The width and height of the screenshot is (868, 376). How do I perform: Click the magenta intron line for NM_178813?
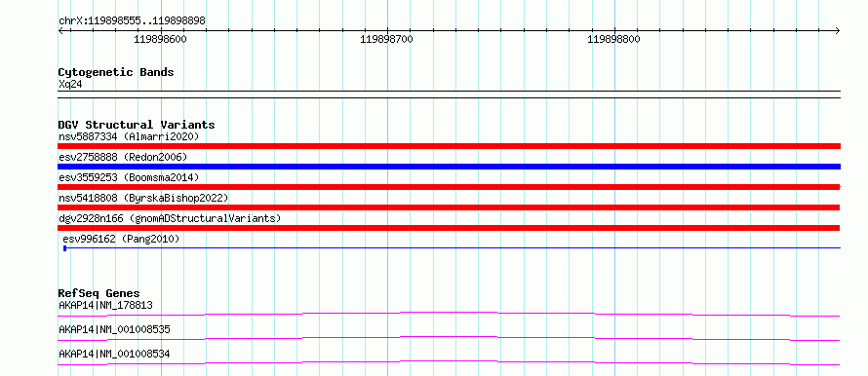(449, 314)
